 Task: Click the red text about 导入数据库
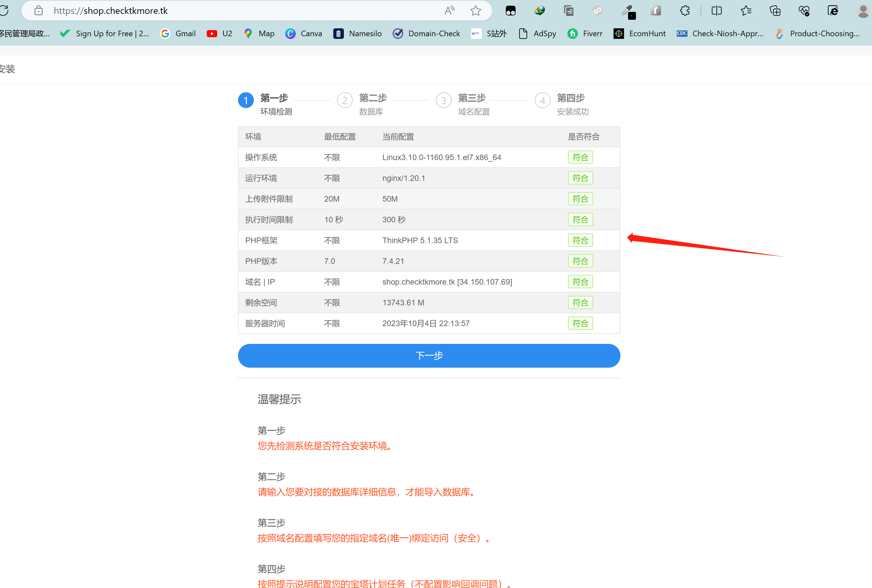point(366,492)
